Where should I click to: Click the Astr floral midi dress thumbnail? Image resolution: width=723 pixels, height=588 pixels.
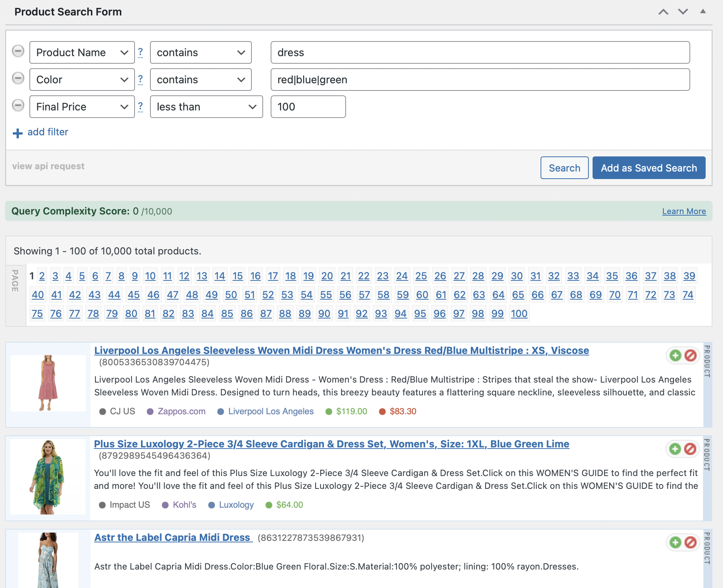[48, 560]
